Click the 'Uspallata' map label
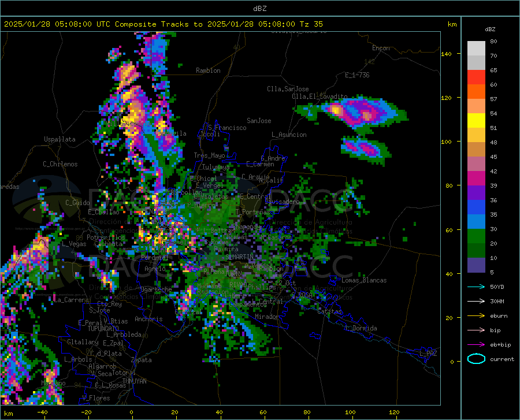Image resolution: width=520 pixels, height=420 pixels. (60, 139)
